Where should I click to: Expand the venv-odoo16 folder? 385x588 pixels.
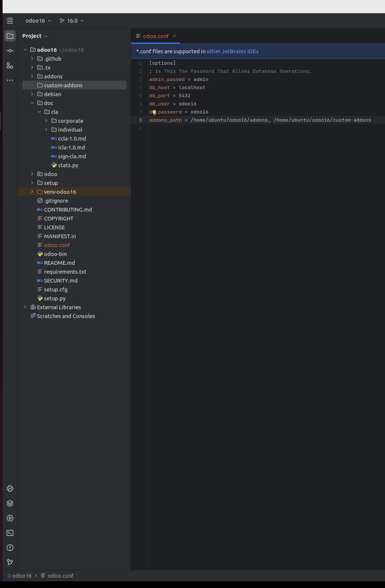pyautogui.click(x=32, y=192)
